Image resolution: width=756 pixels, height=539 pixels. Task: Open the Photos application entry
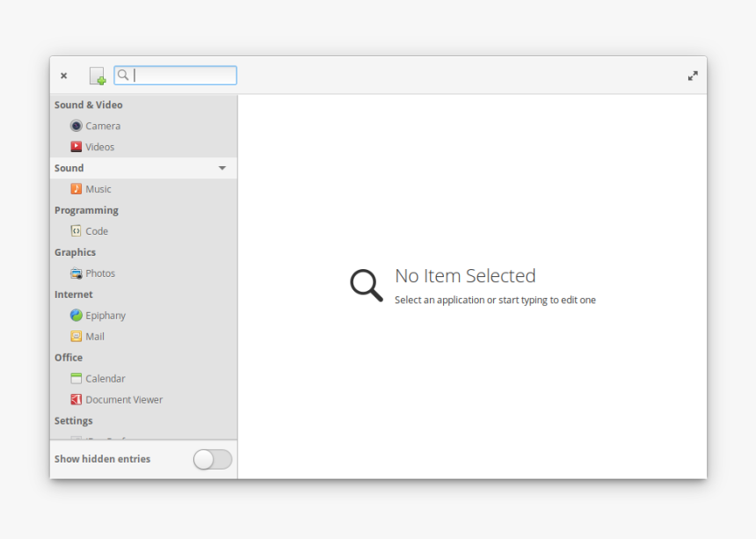pos(99,273)
